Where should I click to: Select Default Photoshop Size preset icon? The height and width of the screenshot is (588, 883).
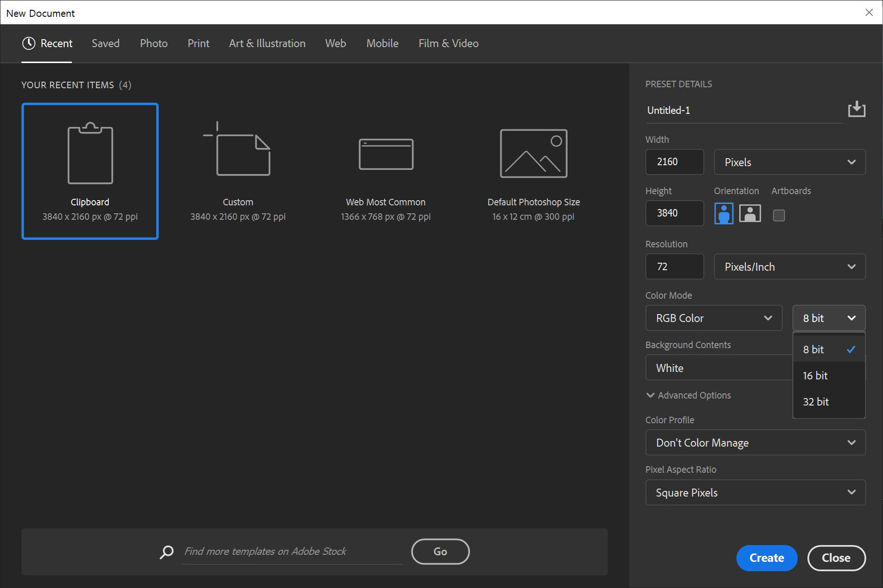click(x=533, y=154)
